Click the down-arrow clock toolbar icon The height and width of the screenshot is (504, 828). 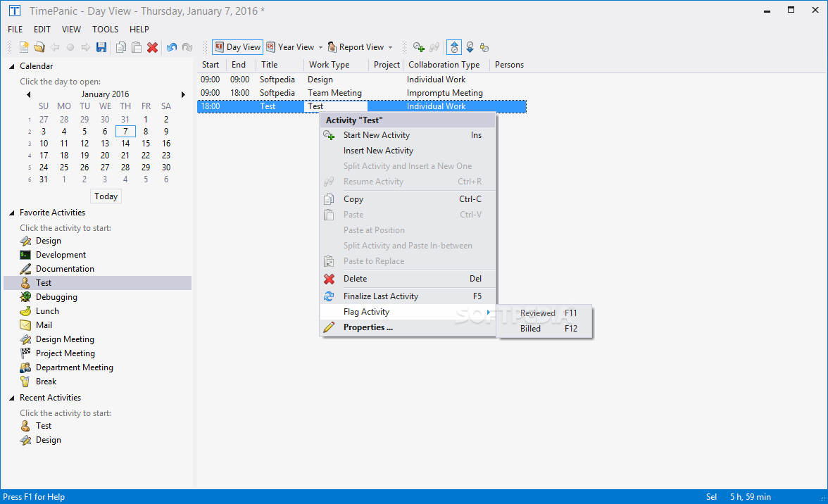coord(470,47)
